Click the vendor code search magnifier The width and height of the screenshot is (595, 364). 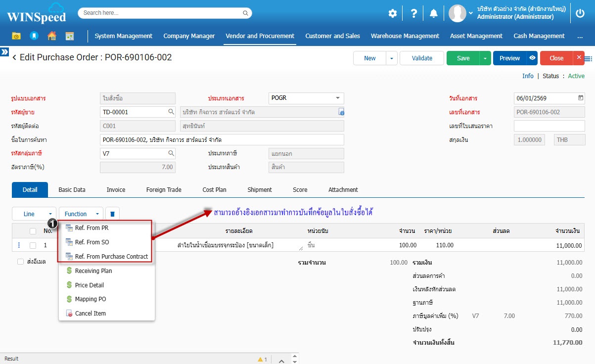(x=171, y=112)
